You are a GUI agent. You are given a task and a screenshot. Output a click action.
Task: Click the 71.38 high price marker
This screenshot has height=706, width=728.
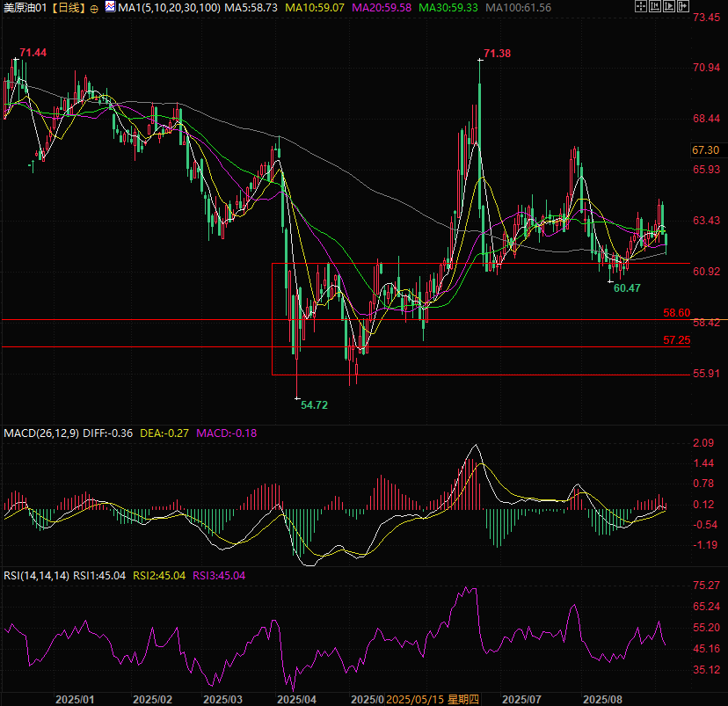(x=497, y=54)
